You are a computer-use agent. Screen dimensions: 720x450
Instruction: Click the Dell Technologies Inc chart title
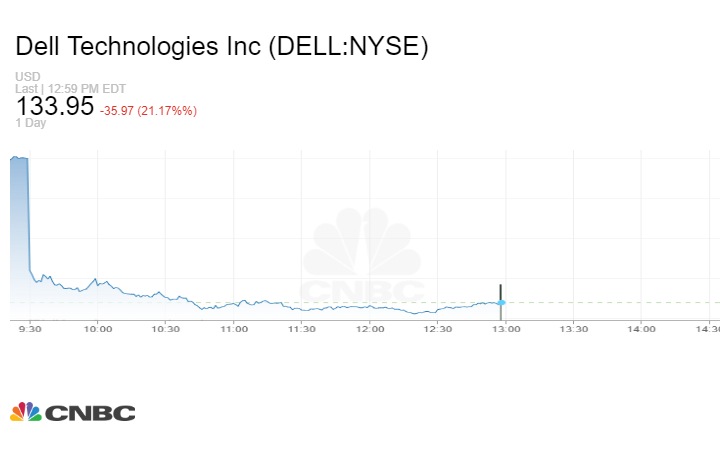[222, 47]
